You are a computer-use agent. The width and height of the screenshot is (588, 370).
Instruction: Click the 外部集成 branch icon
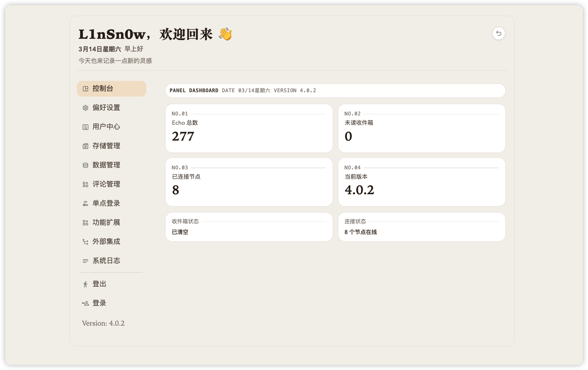(x=85, y=242)
